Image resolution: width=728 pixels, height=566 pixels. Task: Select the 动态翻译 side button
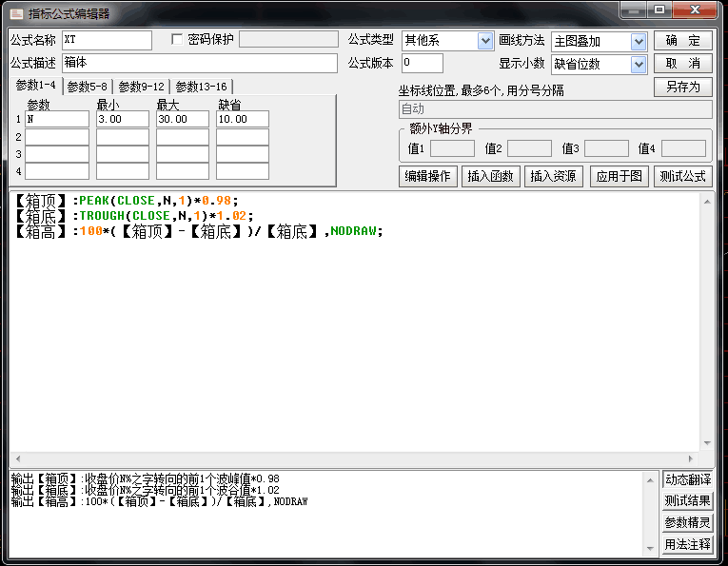point(687,479)
